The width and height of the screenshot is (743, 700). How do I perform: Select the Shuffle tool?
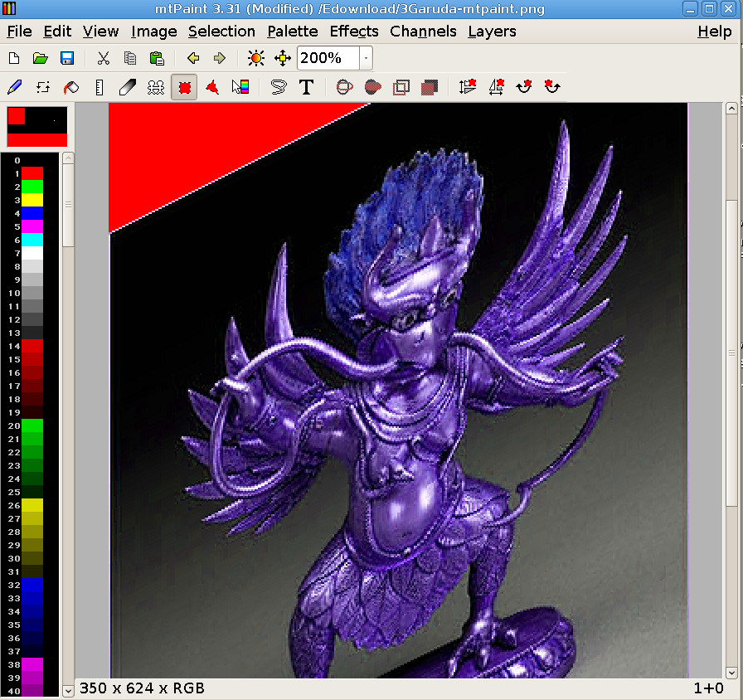pyautogui.click(x=43, y=87)
